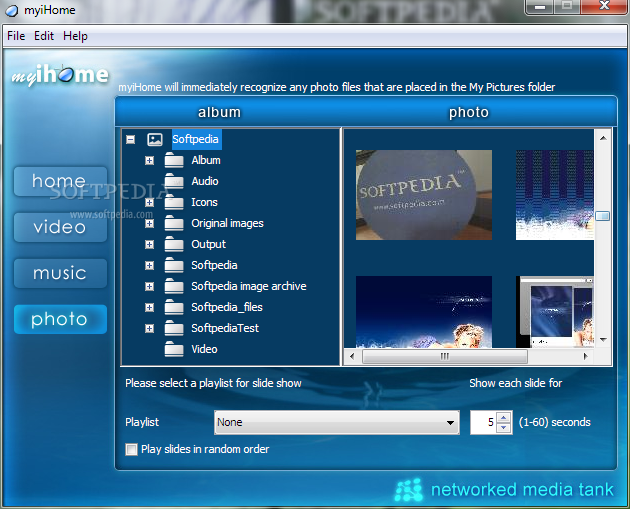Open the Edit menu

tap(44, 36)
